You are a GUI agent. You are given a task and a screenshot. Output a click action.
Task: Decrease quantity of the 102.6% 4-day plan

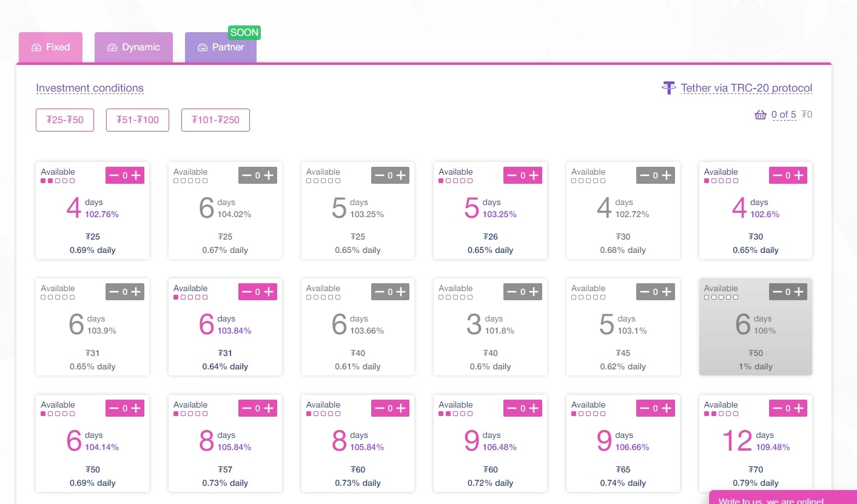pos(777,175)
